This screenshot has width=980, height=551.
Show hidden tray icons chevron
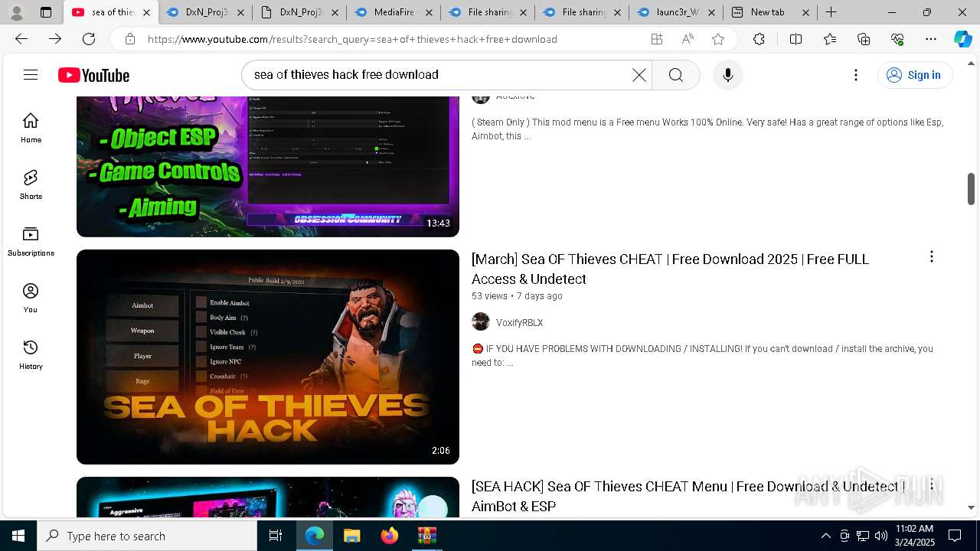click(x=825, y=536)
